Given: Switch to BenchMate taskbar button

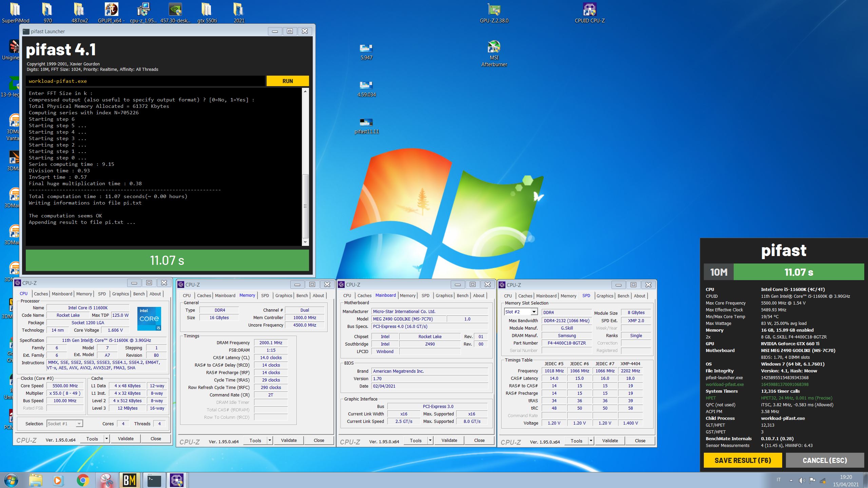Looking at the screenshot, I should point(130,480).
